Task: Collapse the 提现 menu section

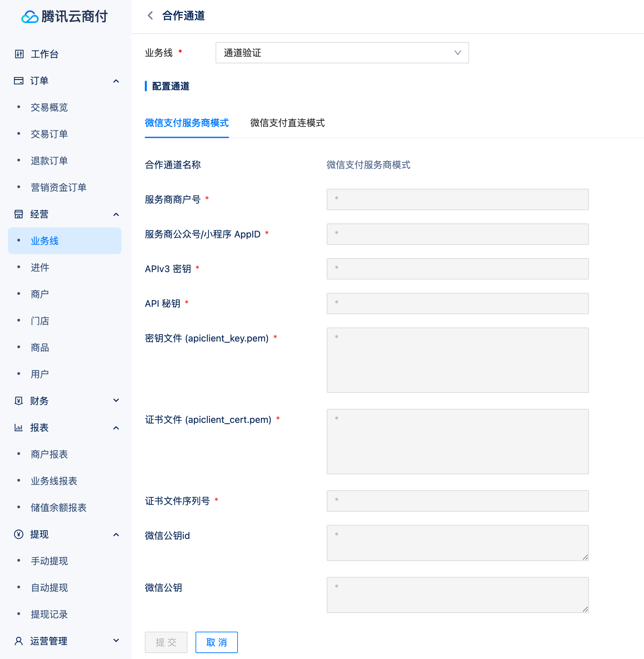Action: [x=116, y=535]
